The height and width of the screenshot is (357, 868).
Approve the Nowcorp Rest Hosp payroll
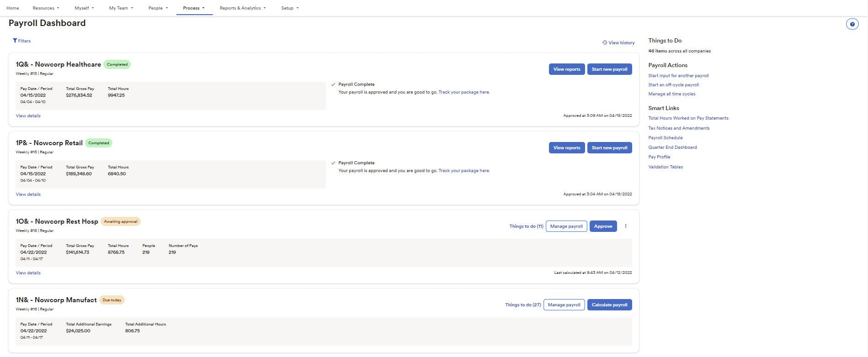[x=603, y=226]
